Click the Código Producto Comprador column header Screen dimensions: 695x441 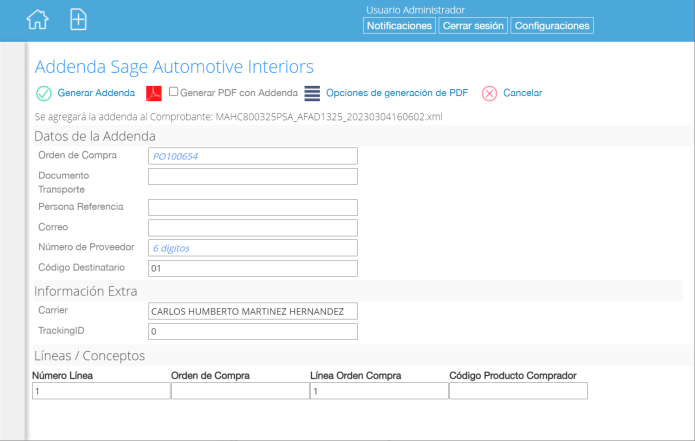(x=513, y=375)
